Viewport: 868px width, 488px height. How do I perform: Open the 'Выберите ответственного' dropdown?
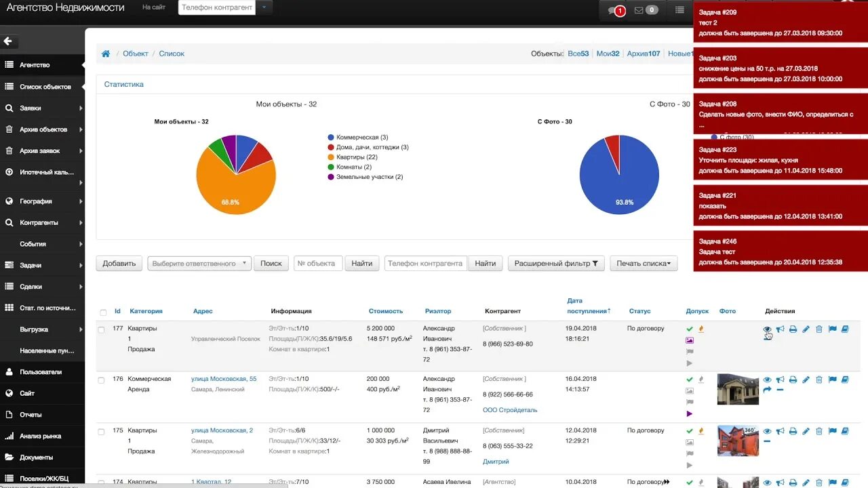point(199,264)
